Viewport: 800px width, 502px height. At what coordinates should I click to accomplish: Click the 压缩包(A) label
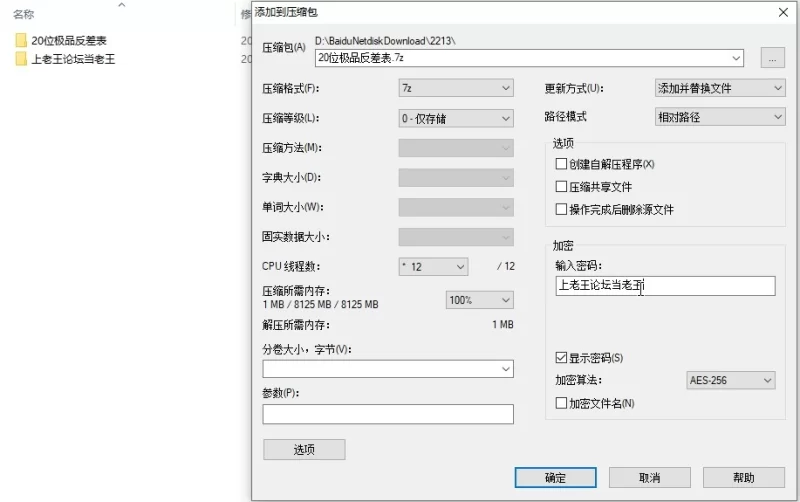(x=284, y=48)
